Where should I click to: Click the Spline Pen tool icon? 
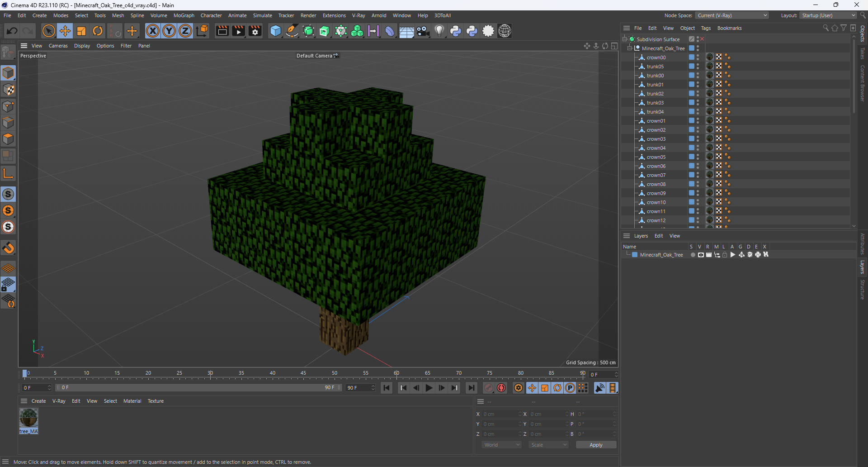click(x=292, y=31)
